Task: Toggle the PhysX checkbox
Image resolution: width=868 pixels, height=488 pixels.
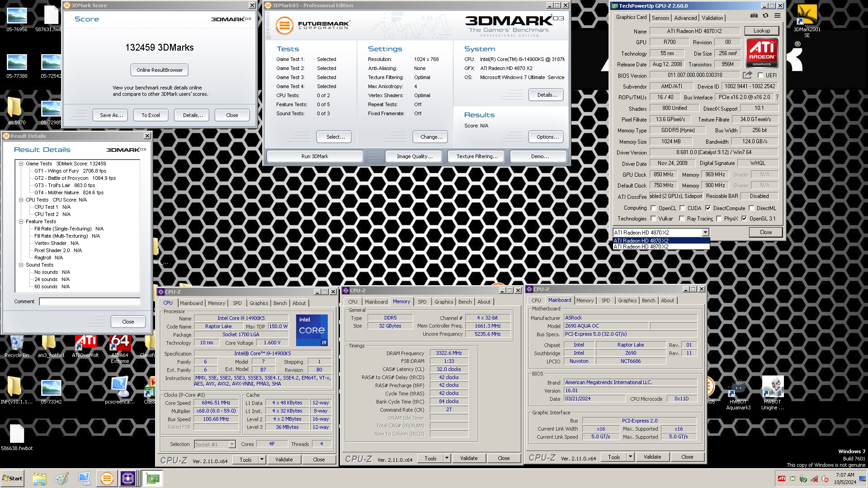Action: pos(719,219)
